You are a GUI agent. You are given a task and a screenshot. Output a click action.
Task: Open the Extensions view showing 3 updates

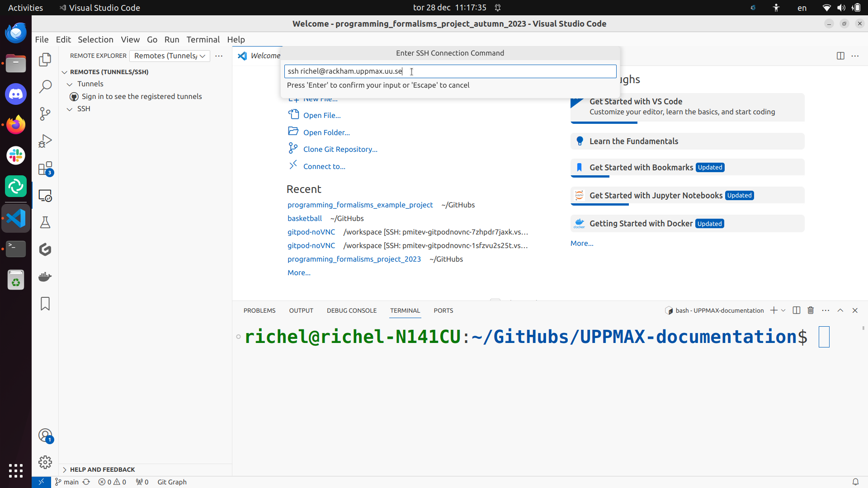pos(45,168)
